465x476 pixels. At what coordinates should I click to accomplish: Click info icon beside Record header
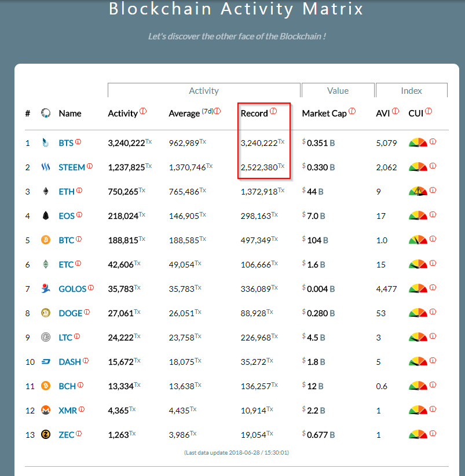tap(273, 111)
